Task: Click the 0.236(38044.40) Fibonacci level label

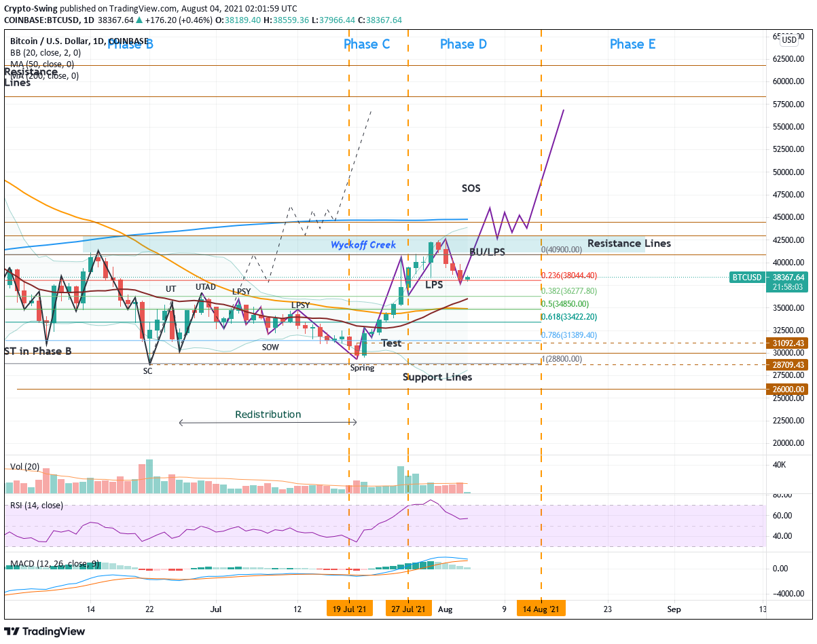Action: pyautogui.click(x=569, y=276)
